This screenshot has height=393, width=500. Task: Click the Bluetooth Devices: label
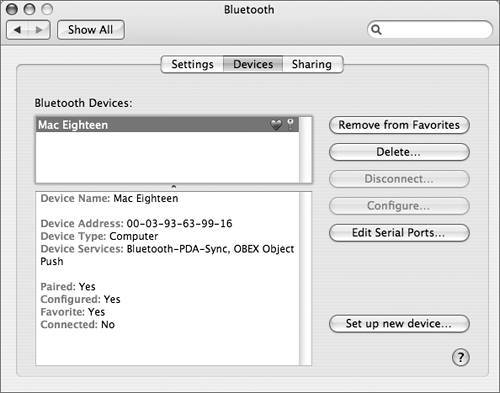83,103
